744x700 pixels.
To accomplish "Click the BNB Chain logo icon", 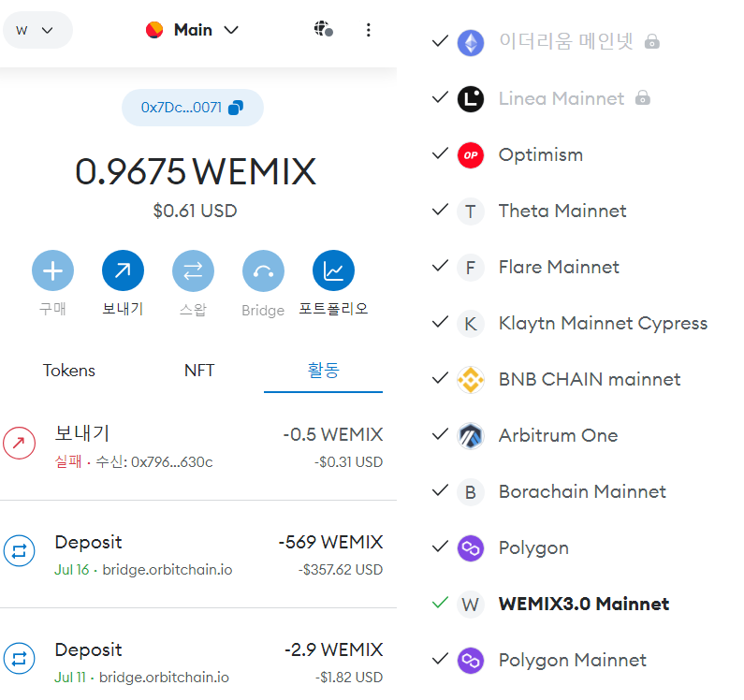I will (x=470, y=380).
